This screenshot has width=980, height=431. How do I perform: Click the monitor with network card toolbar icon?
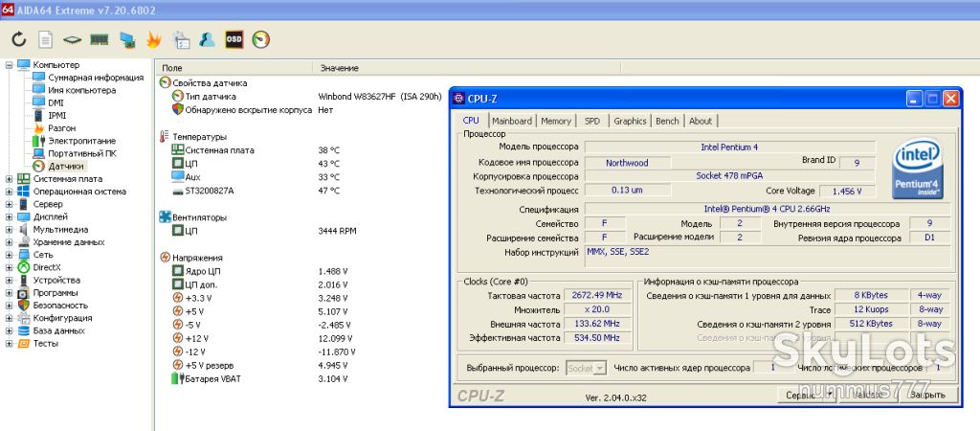click(x=127, y=39)
